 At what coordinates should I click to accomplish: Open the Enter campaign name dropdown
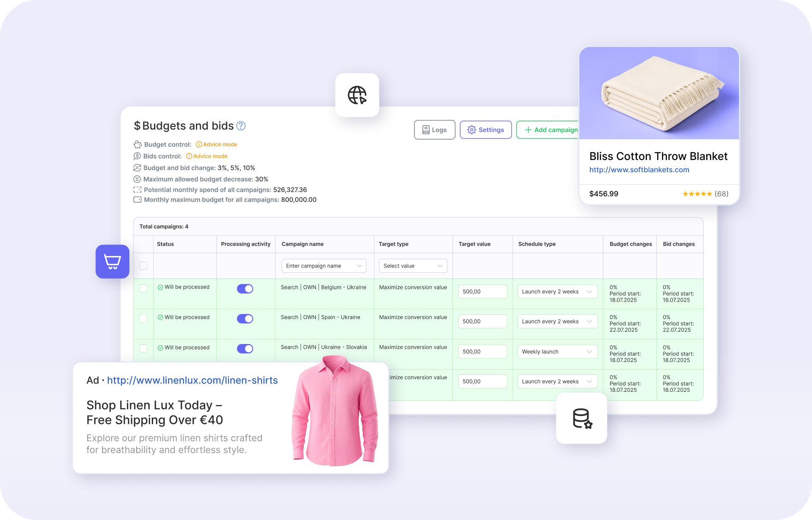coord(324,266)
